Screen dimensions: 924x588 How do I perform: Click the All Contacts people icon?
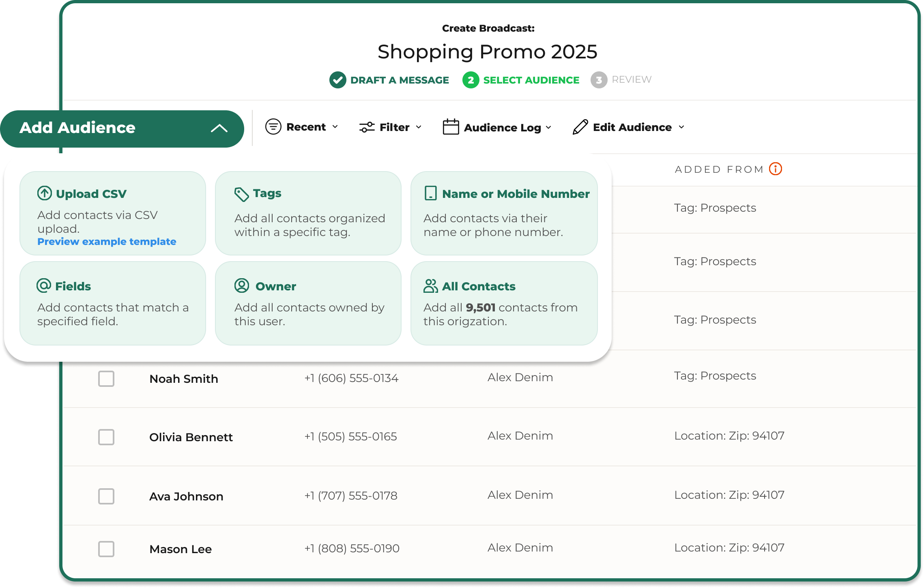(431, 286)
